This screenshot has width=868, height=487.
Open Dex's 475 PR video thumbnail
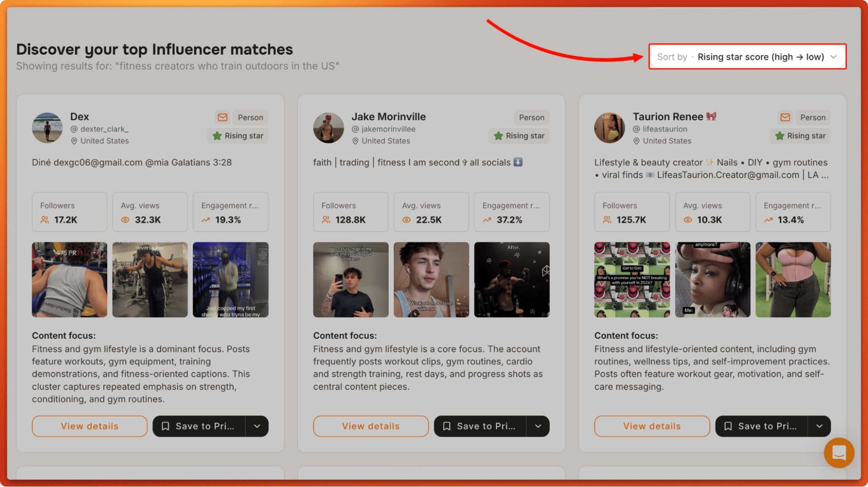(69, 280)
